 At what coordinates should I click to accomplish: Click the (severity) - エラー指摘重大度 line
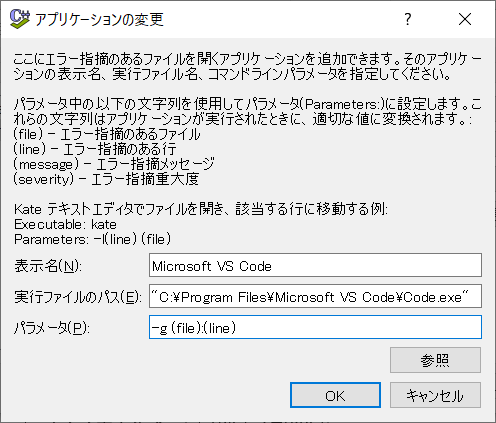[106, 179]
